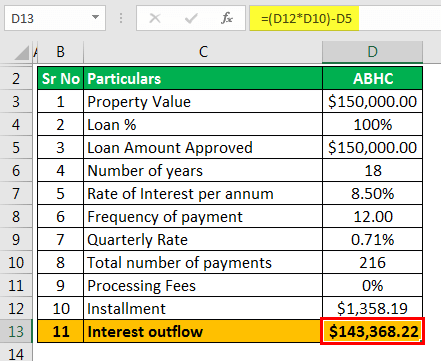Select the 12.00 value cell

tap(373, 216)
